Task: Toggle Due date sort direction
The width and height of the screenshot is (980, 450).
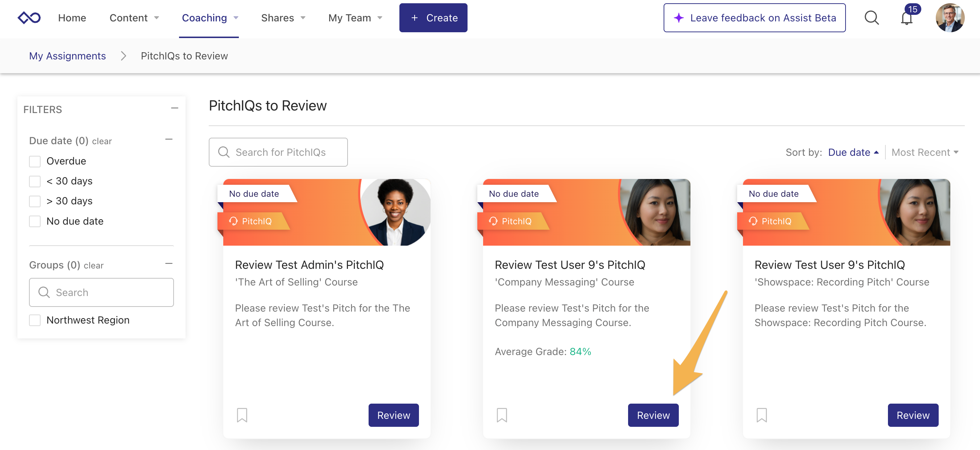Action: tap(853, 153)
